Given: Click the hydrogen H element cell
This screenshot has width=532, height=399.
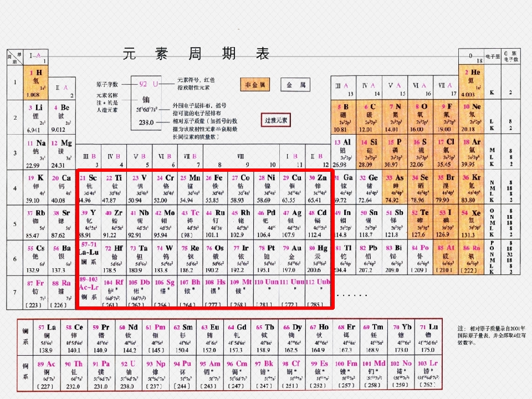Looking at the screenshot, I should pyautogui.click(x=35, y=83).
